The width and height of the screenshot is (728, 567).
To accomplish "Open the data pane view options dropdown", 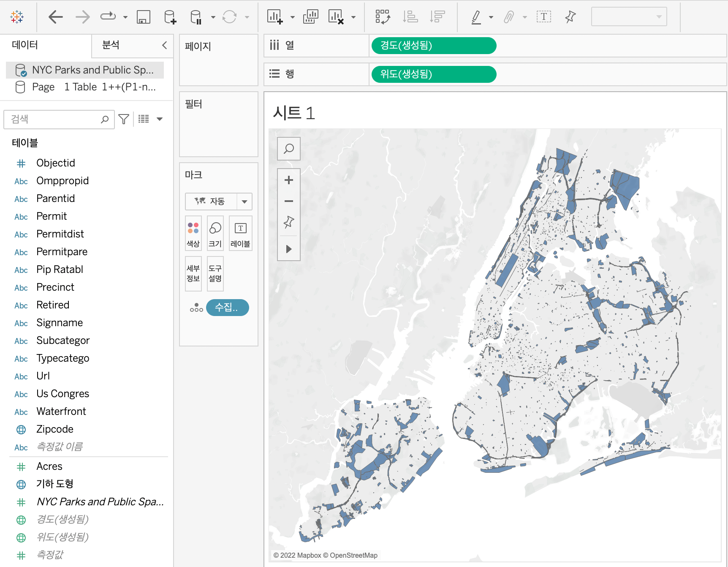I will pyautogui.click(x=159, y=119).
